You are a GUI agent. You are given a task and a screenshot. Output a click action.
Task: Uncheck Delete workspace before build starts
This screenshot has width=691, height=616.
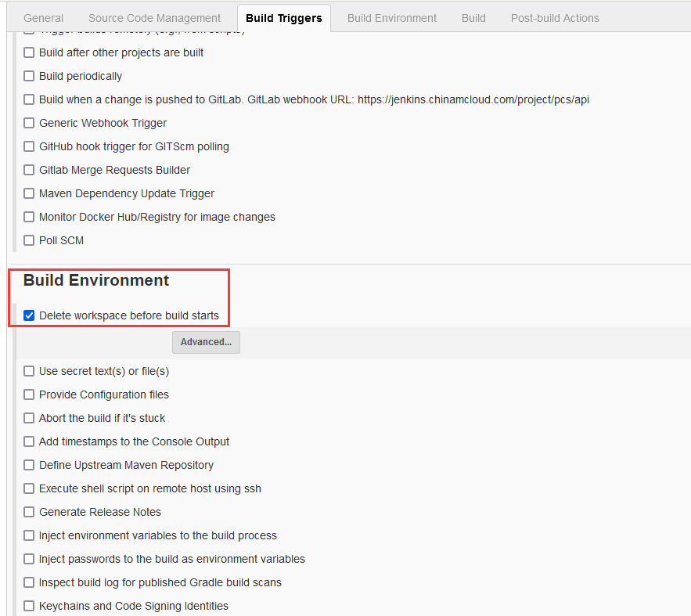(30, 316)
